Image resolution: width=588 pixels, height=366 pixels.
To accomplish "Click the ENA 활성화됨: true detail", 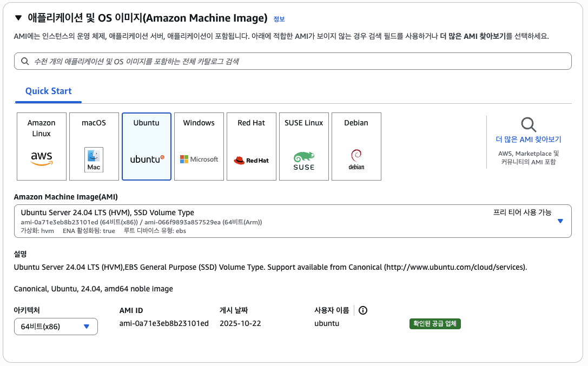I will [89, 231].
